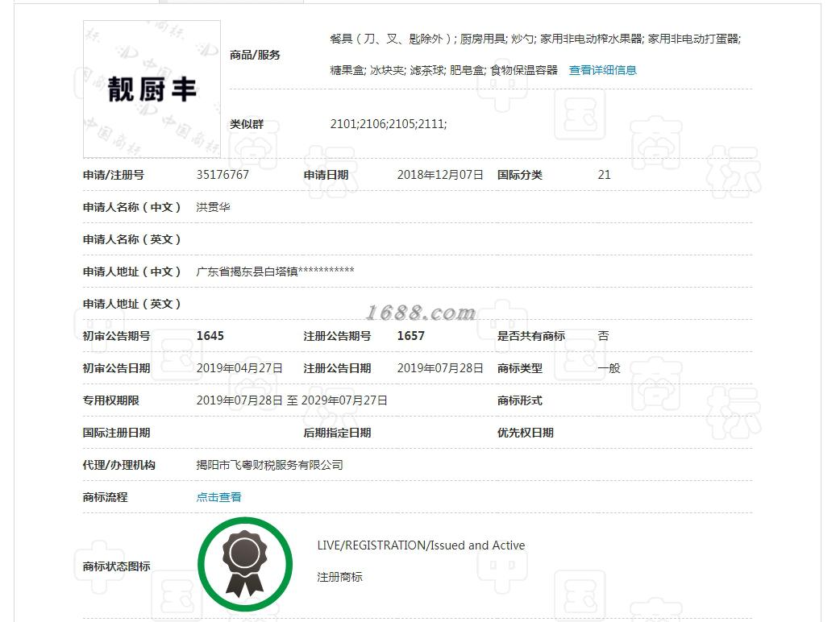Click the 商标类型 value 一般
This screenshot has width=840, height=622.
609,368
